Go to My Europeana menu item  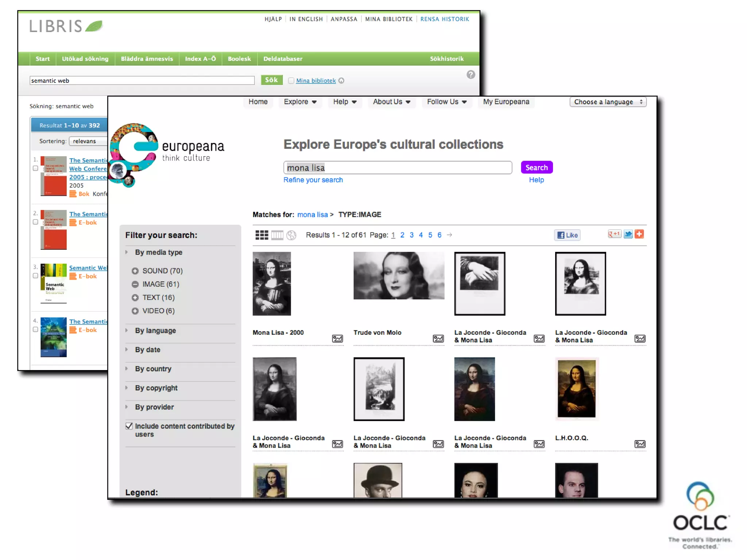506,102
